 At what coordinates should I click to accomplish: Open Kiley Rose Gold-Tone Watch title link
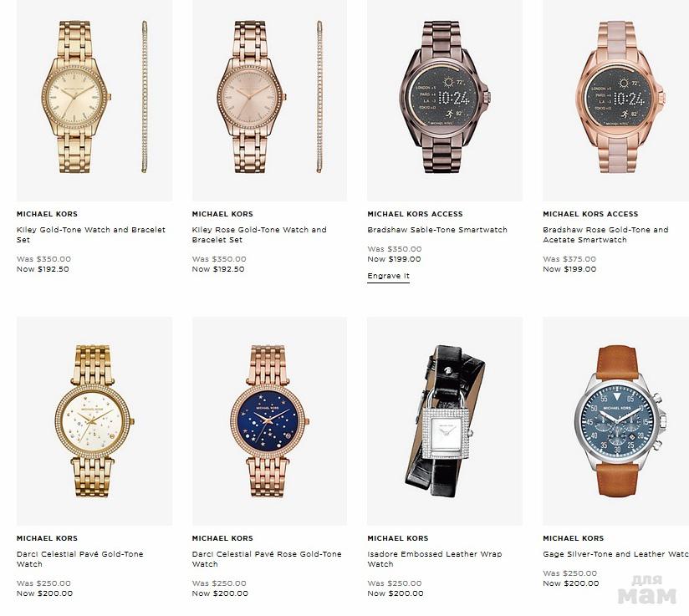(x=259, y=235)
